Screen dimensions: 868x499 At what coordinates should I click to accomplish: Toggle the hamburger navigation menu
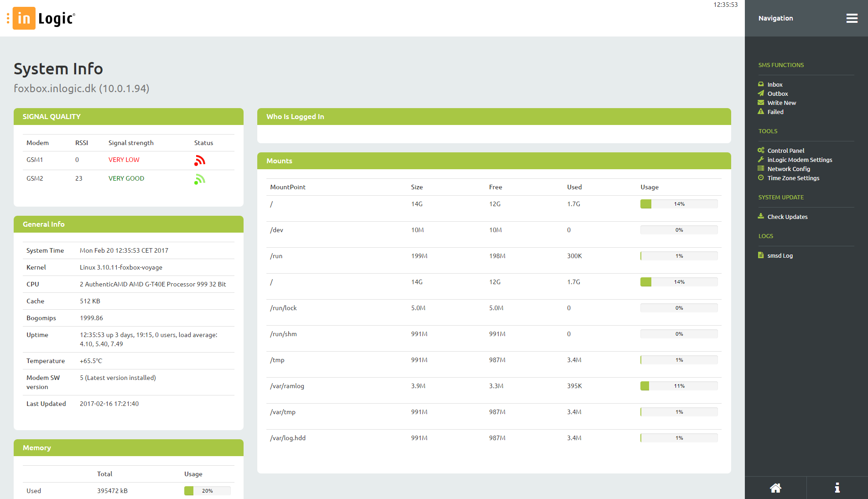click(852, 18)
